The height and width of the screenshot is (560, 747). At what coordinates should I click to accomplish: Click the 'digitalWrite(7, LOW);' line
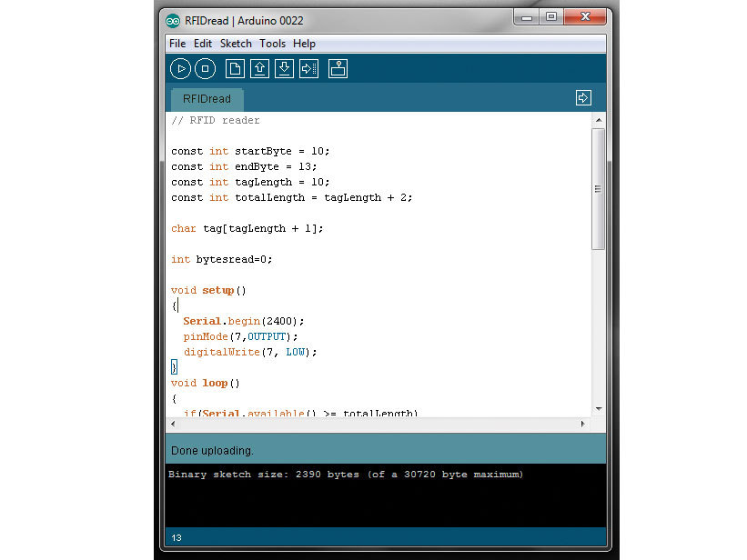(x=250, y=353)
